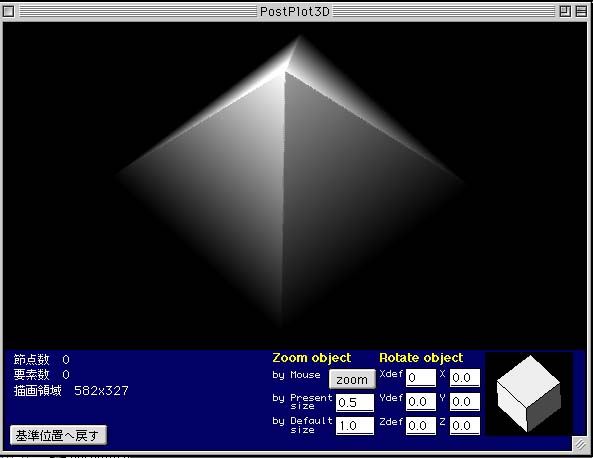Select the by Present size field
593x458 pixels.
coord(355,403)
